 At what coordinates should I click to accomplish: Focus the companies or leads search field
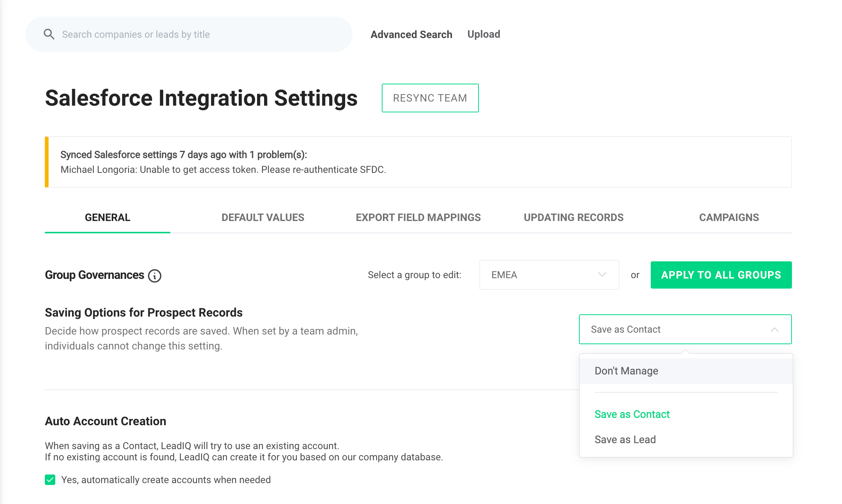[202, 34]
